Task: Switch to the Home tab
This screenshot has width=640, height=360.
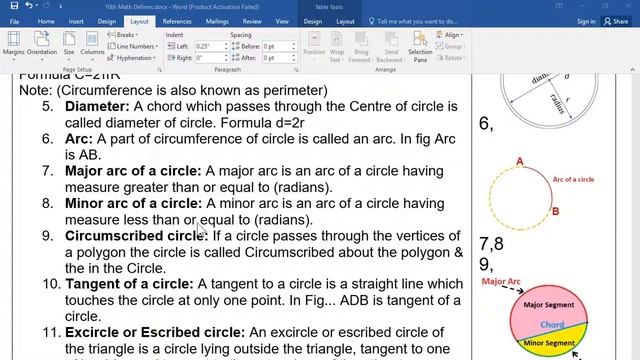Action: (x=46, y=21)
